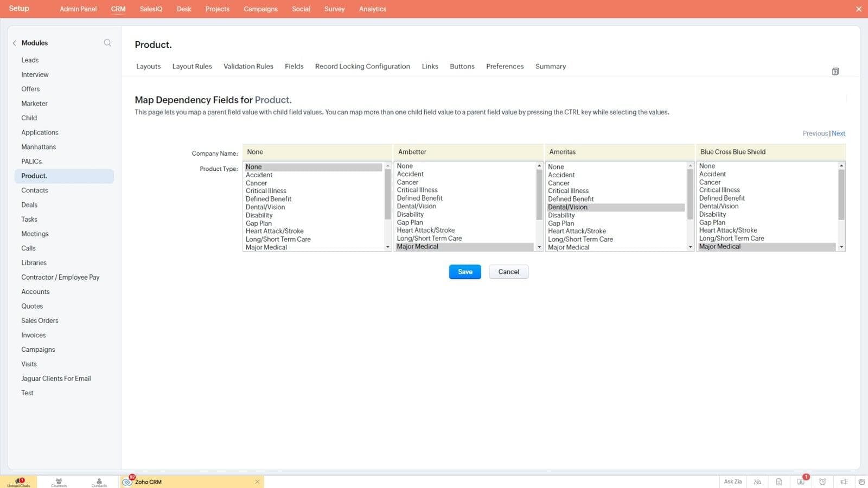
Task: Open the notes document icon
Action: click(779, 481)
